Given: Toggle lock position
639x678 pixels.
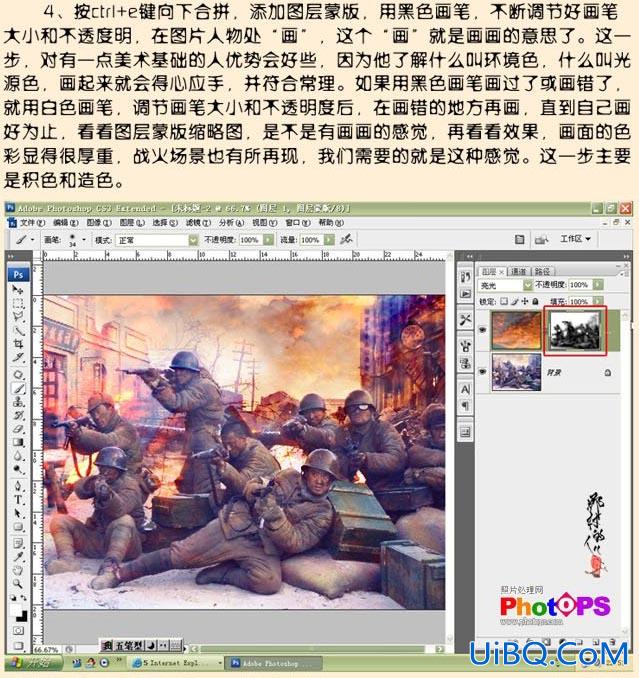Looking at the screenshot, I should click(524, 301).
